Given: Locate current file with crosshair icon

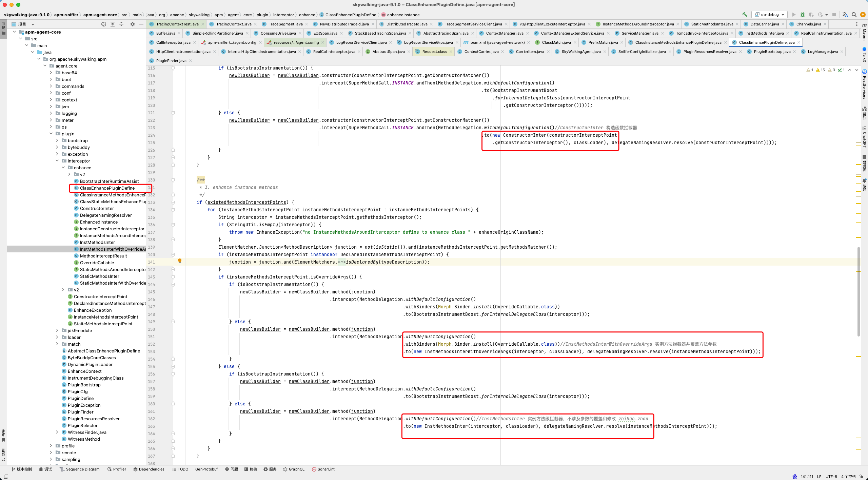Looking at the screenshot, I should 104,24.
